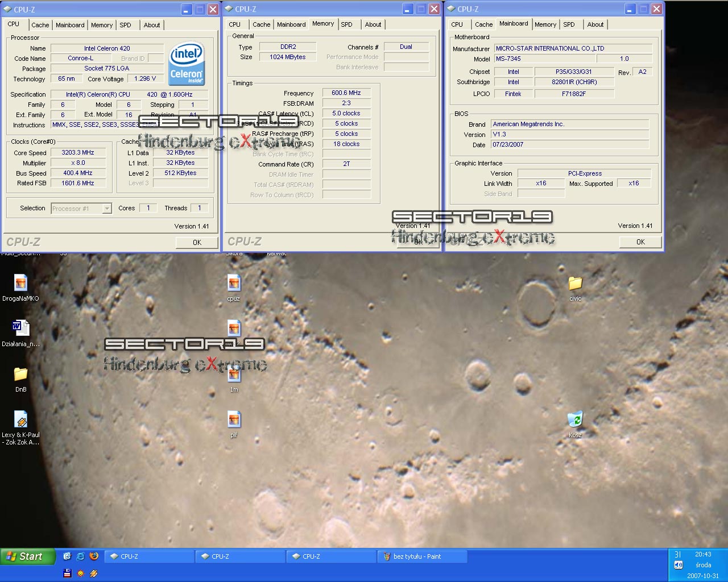
Task: Click the Core Speed value 3203.3 MHz
Action: pos(78,152)
